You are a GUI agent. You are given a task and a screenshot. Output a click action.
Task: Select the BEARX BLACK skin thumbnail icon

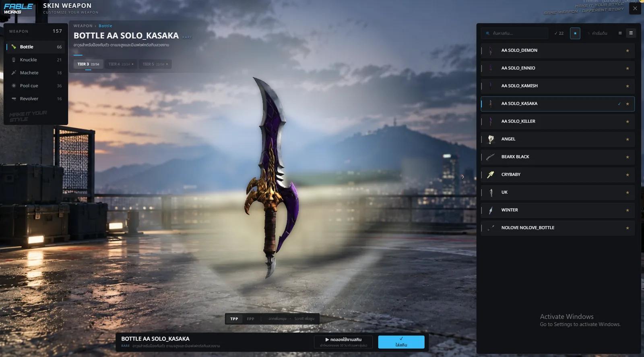tap(491, 157)
